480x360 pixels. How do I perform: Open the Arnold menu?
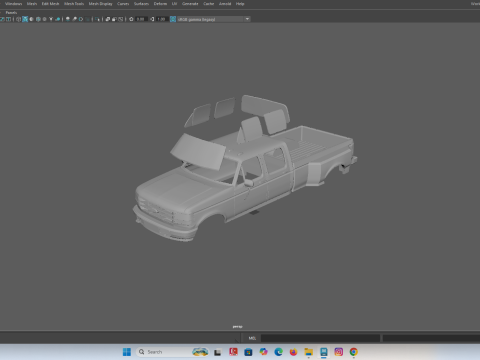coord(225,4)
